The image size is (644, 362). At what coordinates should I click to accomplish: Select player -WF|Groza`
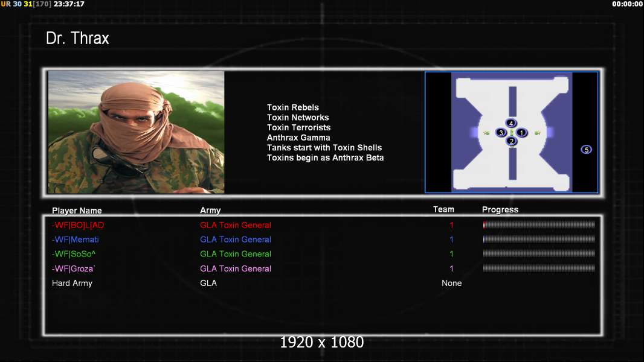pos(74,268)
